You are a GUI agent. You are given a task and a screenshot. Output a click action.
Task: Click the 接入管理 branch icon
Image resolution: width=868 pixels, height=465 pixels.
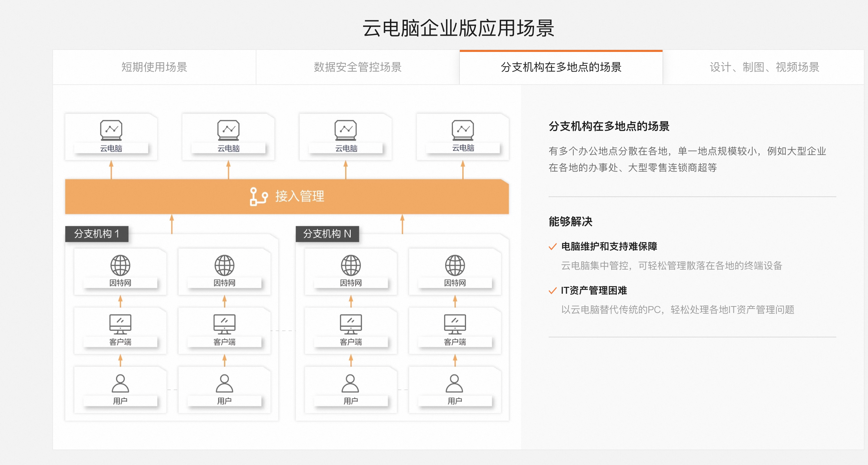(x=258, y=196)
